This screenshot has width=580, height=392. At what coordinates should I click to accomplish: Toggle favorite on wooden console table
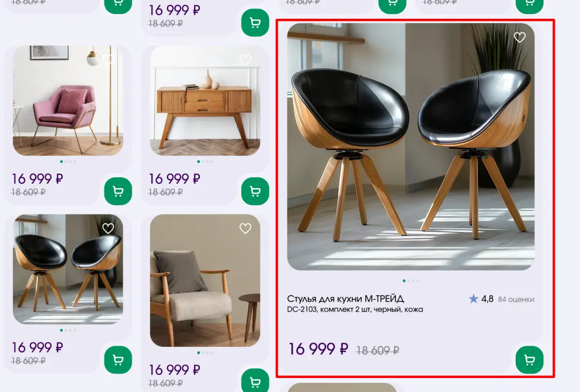[x=245, y=60]
